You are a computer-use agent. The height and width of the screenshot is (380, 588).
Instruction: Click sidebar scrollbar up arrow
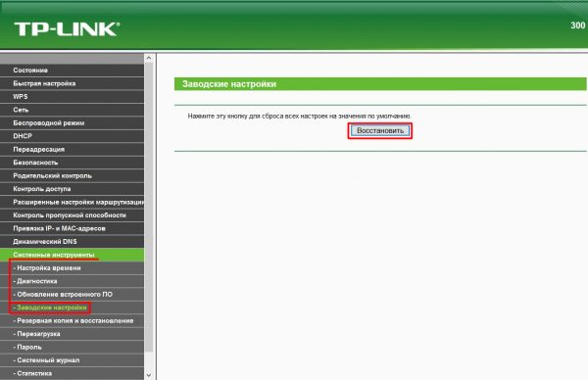pyautogui.click(x=149, y=58)
